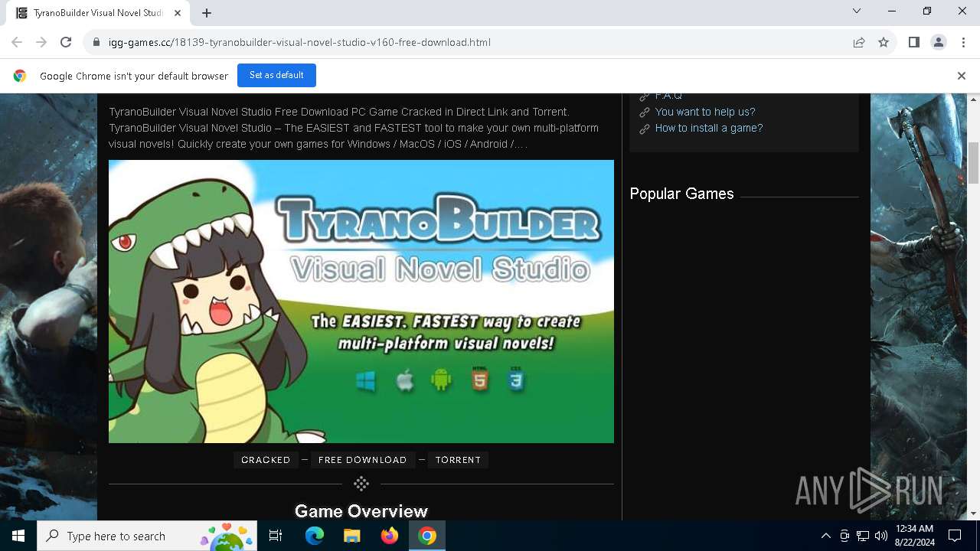Go back using the browser back arrow

point(17,42)
